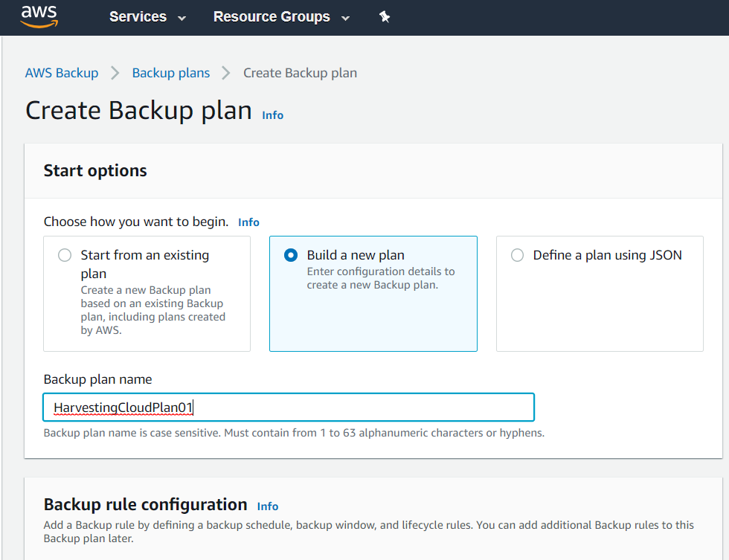Viewport: 729px width, 560px height.
Task: Go to AWS Backup breadcrumb link
Action: click(x=62, y=73)
